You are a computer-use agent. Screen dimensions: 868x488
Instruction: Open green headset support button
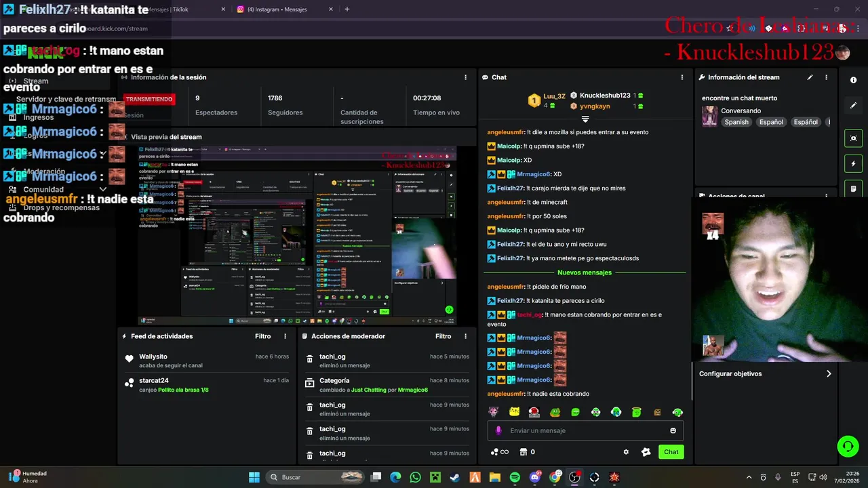click(848, 446)
